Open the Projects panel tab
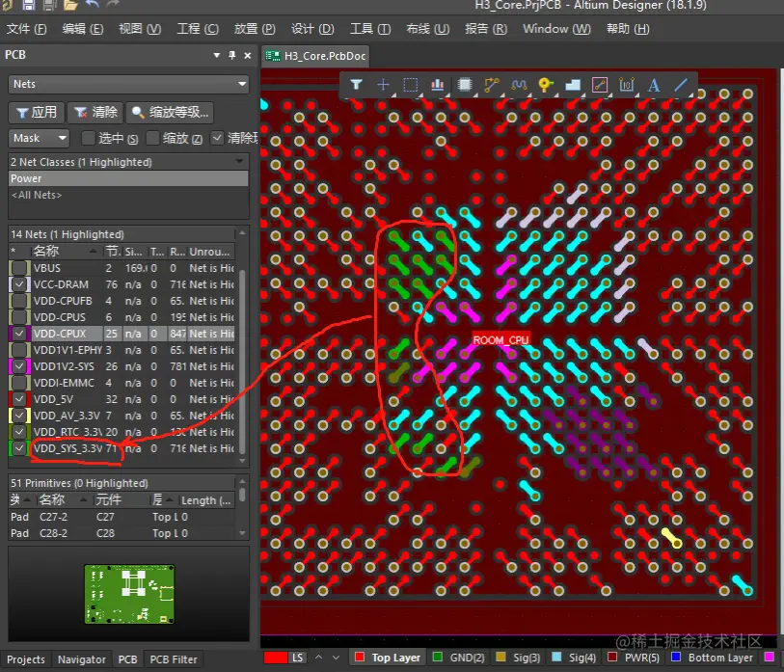Viewport: 784px width, 672px height. point(26,659)
